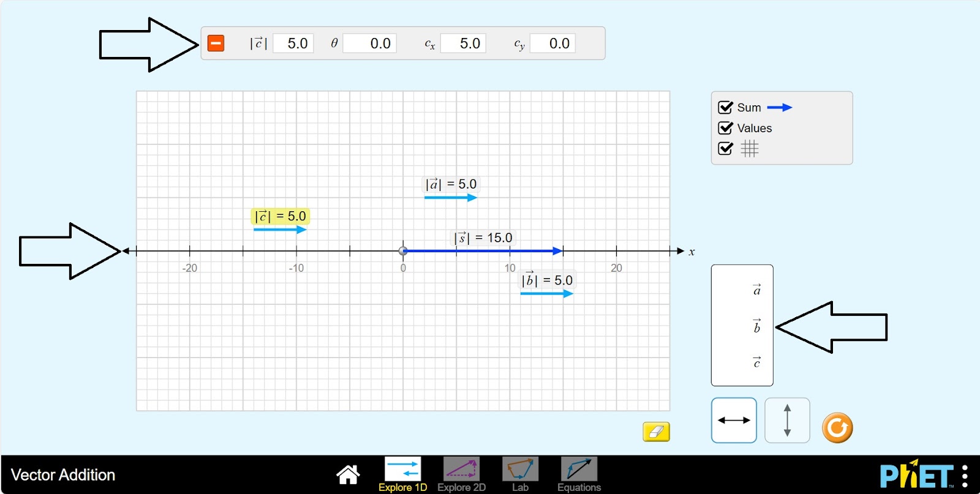Select the Explore 1D screen

tap(402, 474)
